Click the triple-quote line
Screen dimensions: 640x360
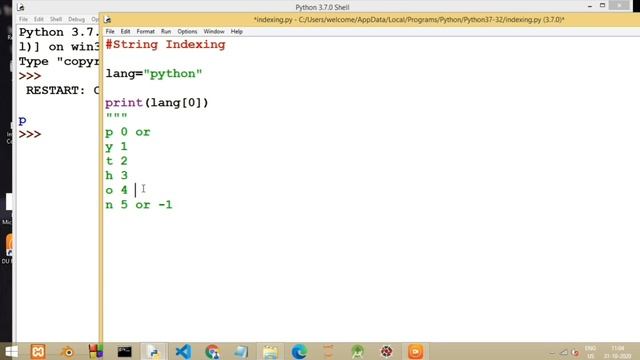117,117
